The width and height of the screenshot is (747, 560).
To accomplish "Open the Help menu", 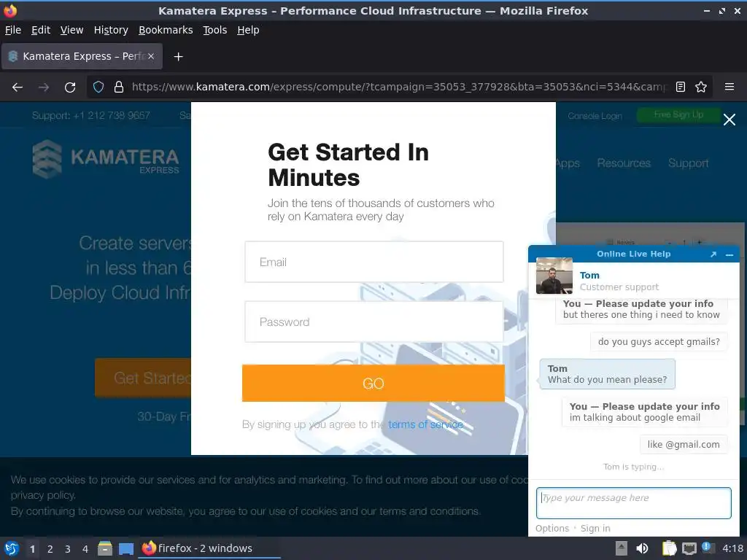I will [248, 30].
